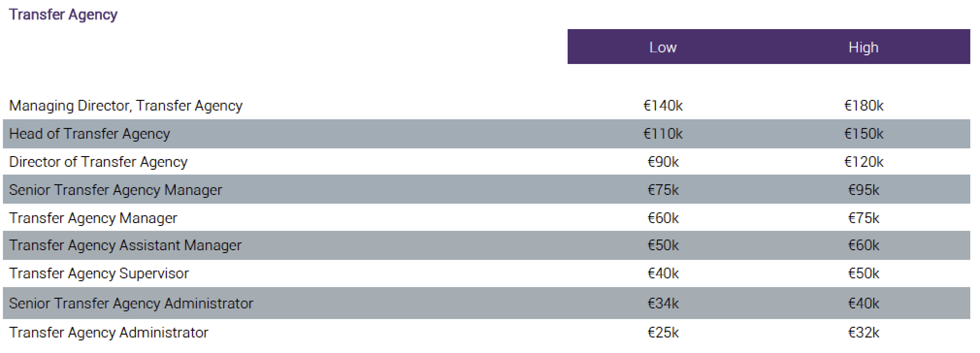Select the €95k high salary cell
Screen dimensions: 980x353
coord(864,190)
